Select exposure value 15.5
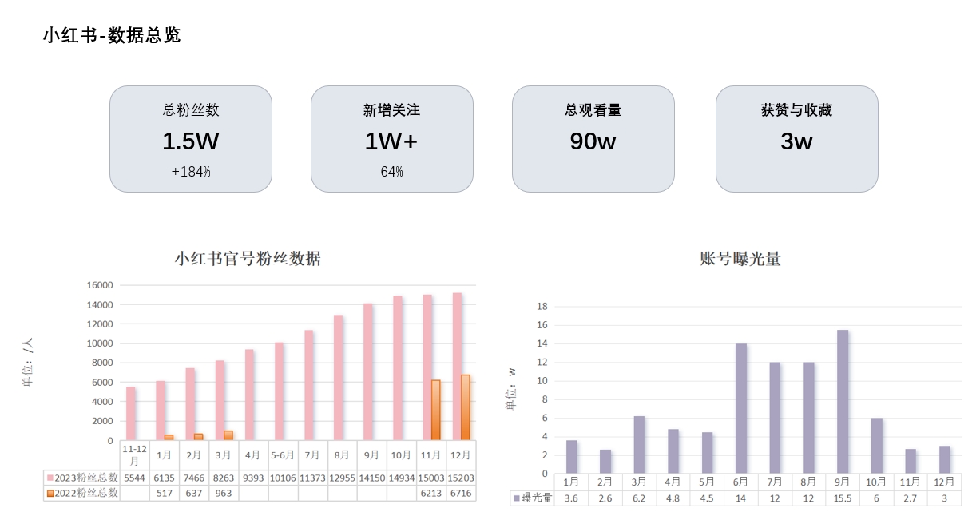 pos(843,498)
